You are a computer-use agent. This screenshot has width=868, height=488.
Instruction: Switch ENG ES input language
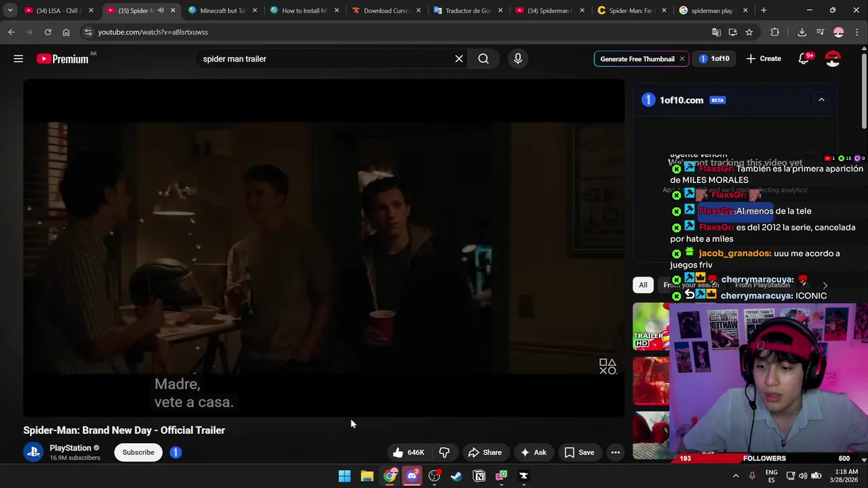point(772,476)
